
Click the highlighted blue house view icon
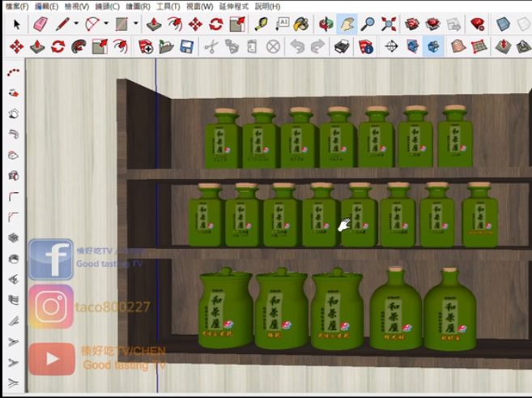click(433, 46)
